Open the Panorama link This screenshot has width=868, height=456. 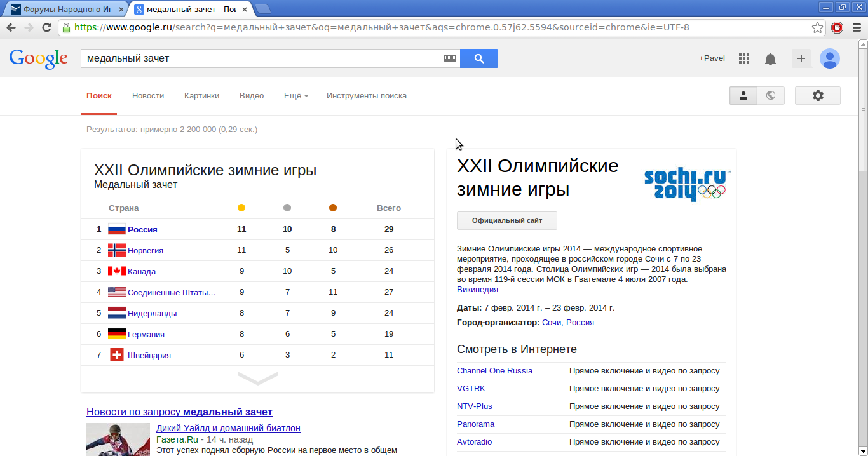point(475,424)
